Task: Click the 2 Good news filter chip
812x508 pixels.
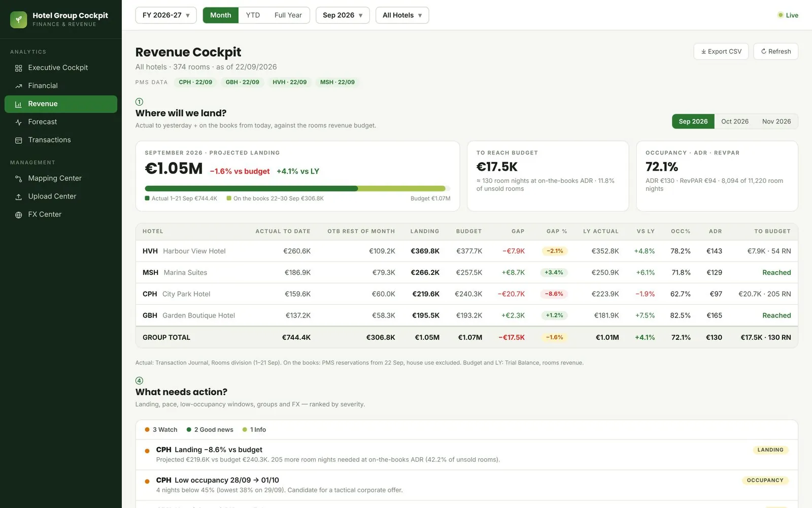Action: click(x=210, y=430)
